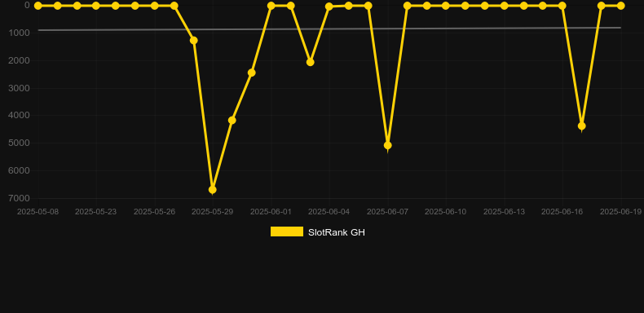Click the last data point at 2025-06-19
Image resolution: width=644 pixels, height=313 pixels.
tap(620, 6)
